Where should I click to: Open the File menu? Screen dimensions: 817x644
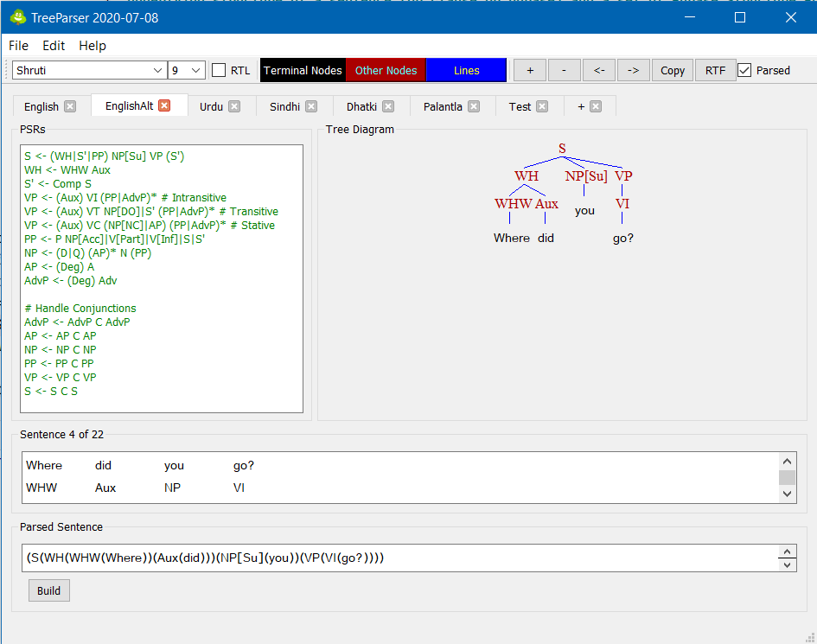tap(18, 46)
